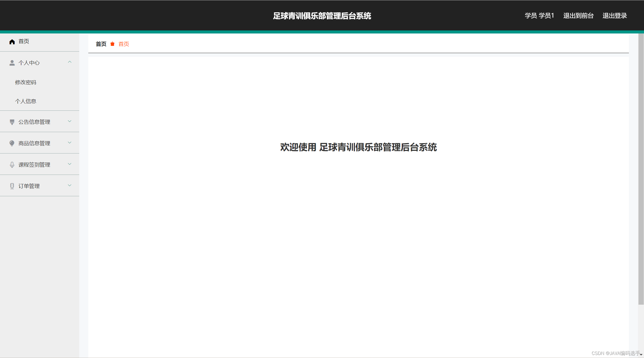Viewport: 644px width, 358px height.
Task: Click the document icon beside 订单管理
Action: (12, 186)
